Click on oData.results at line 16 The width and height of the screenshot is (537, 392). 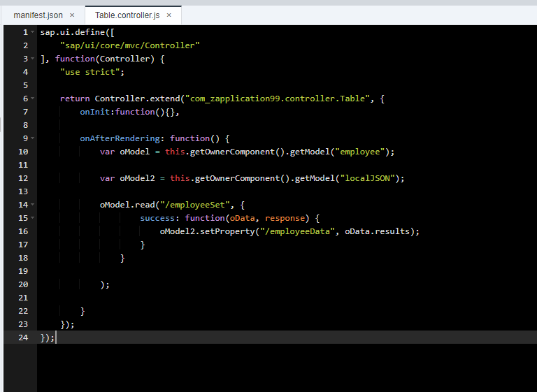coord(377,231)
